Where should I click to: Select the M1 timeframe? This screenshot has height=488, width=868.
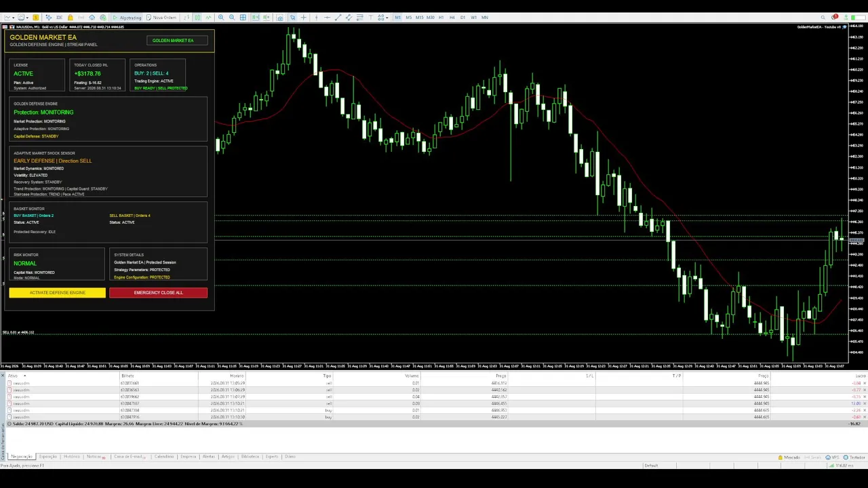tap(397, 18)
